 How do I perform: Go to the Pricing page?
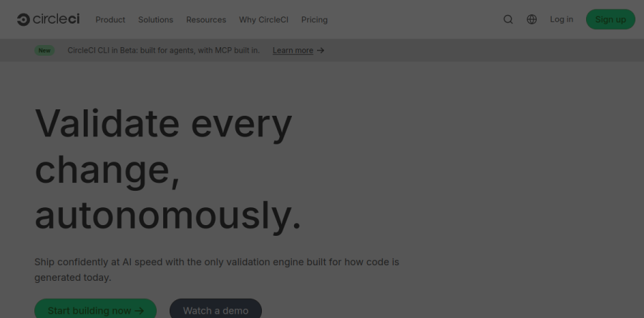315,20
